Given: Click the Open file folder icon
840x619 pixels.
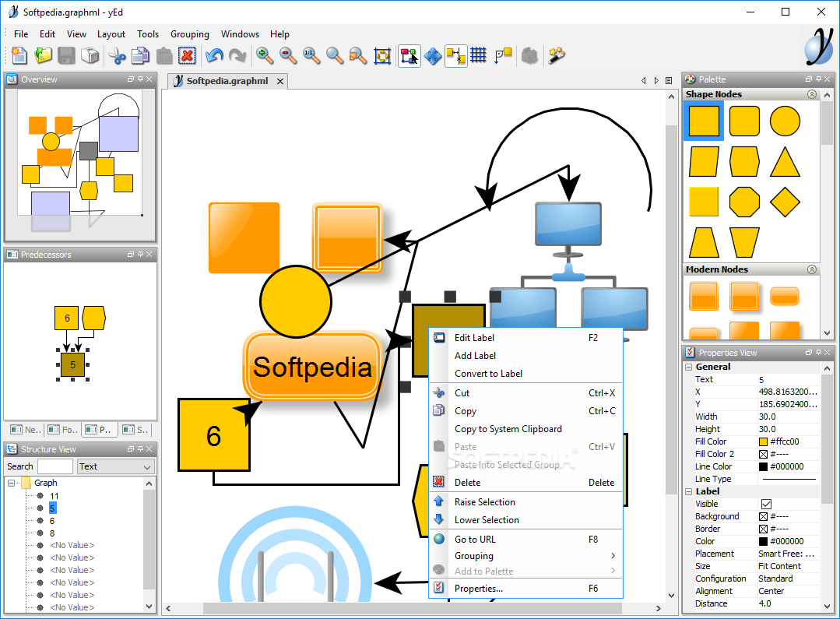Looking at the screenshot, I should (x=43, y=56).
